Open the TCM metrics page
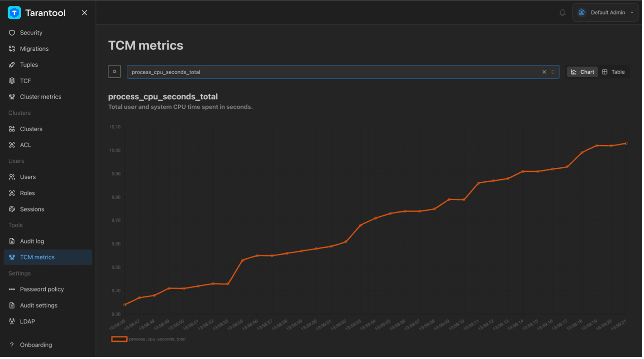Screen dimensions: 644x359 tap(48, 258)
